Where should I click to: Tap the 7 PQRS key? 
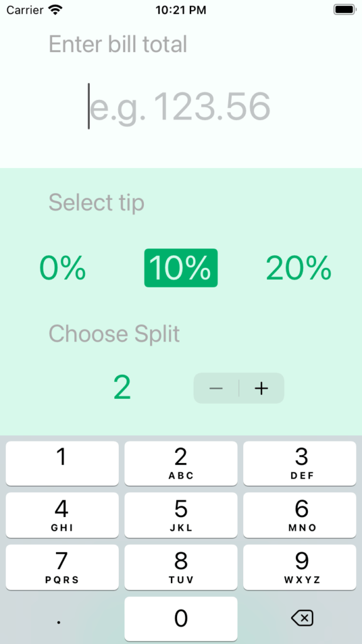pos(62,567)
